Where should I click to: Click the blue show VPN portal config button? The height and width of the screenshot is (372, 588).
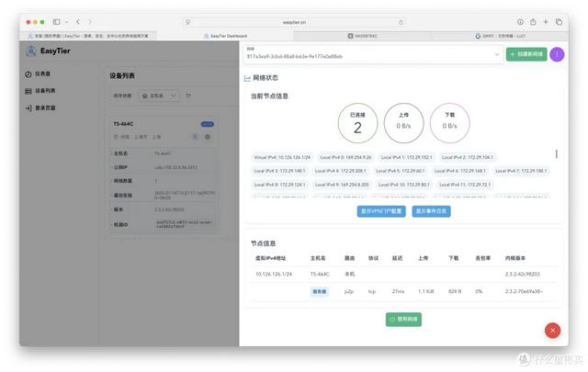pos(381,211)
